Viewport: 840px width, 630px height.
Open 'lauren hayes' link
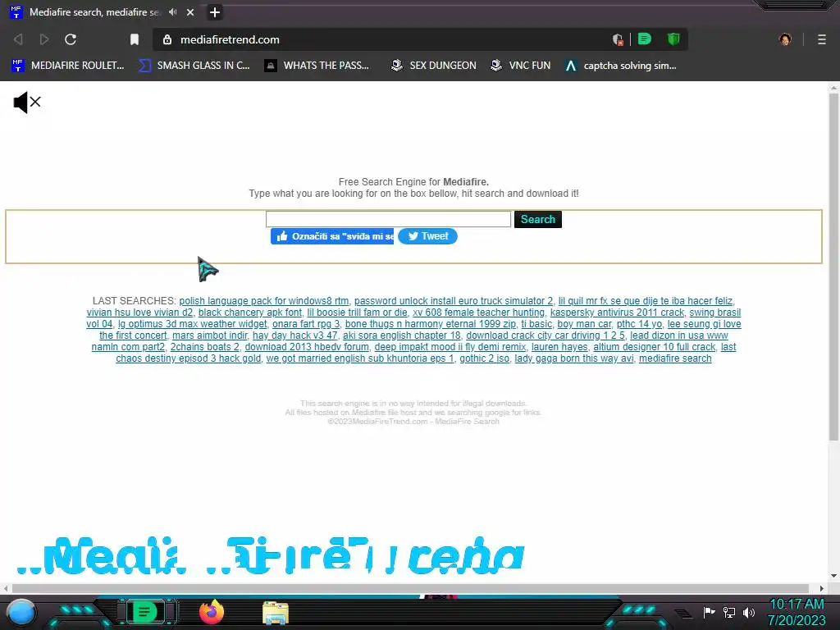click(559, 347)
